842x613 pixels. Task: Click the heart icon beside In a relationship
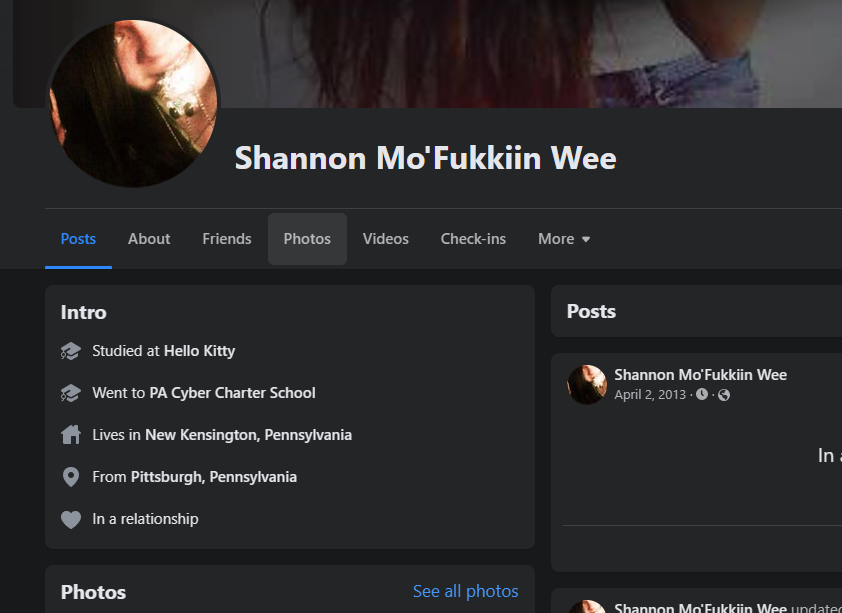[x=70, y=519]
